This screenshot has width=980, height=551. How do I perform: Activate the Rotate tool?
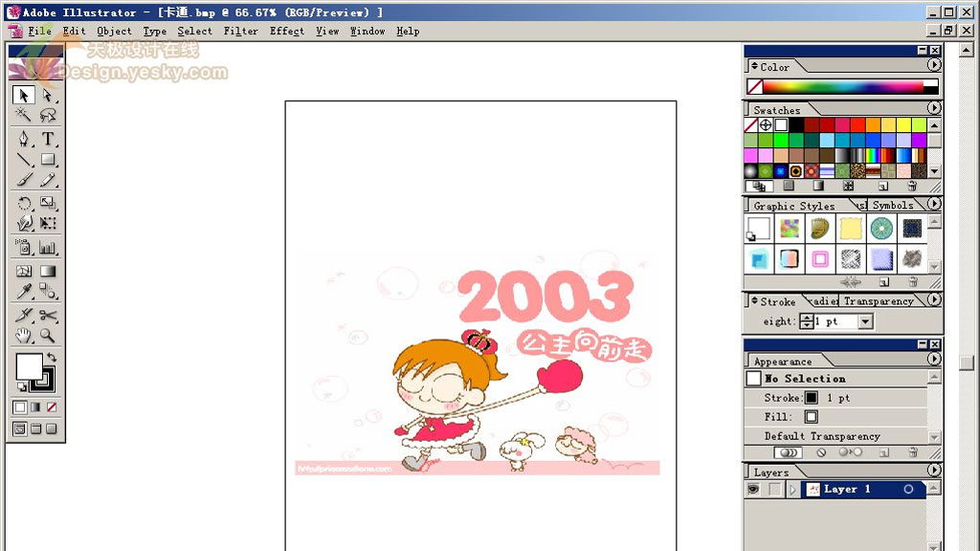[x=24, y=203]
